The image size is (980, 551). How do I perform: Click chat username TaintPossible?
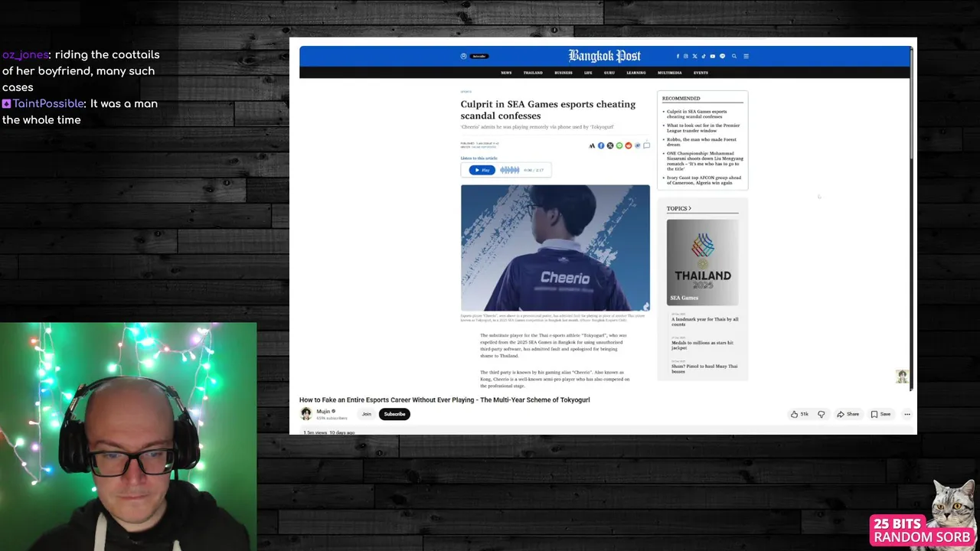(x=48, y=103)
